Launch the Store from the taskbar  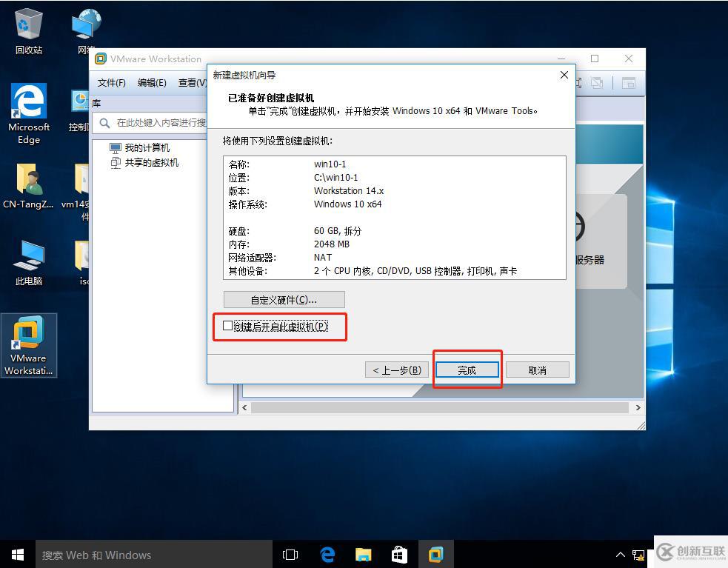click(399, 554)
